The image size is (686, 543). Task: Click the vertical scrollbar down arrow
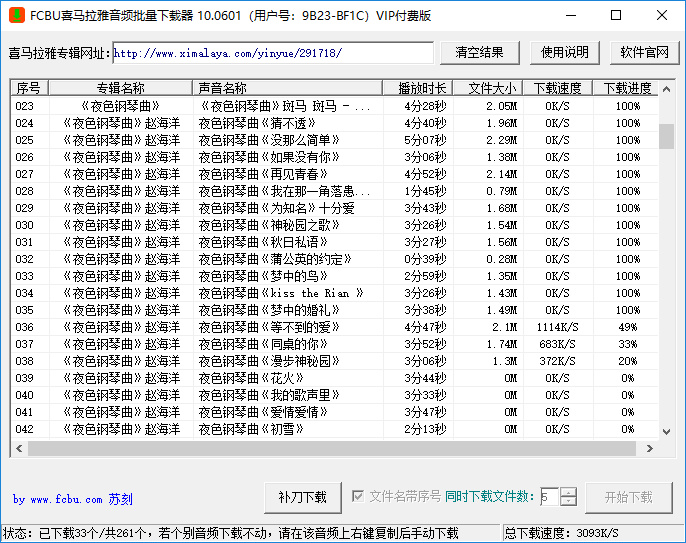click(x=666, y=431)
